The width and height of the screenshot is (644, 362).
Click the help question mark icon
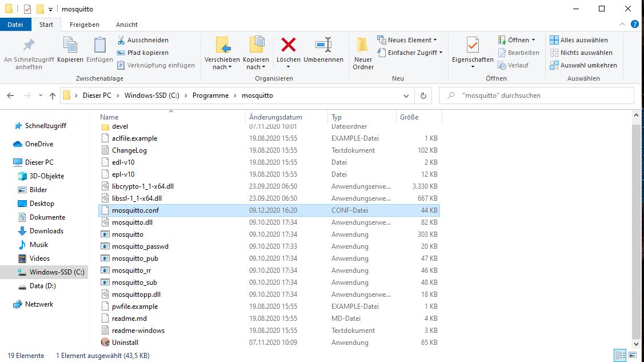coord(634,24)
